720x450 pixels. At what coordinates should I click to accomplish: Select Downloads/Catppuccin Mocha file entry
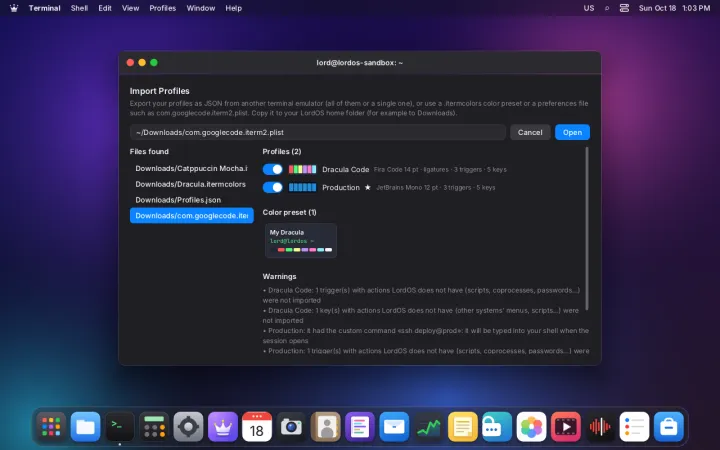click(191, 169)
